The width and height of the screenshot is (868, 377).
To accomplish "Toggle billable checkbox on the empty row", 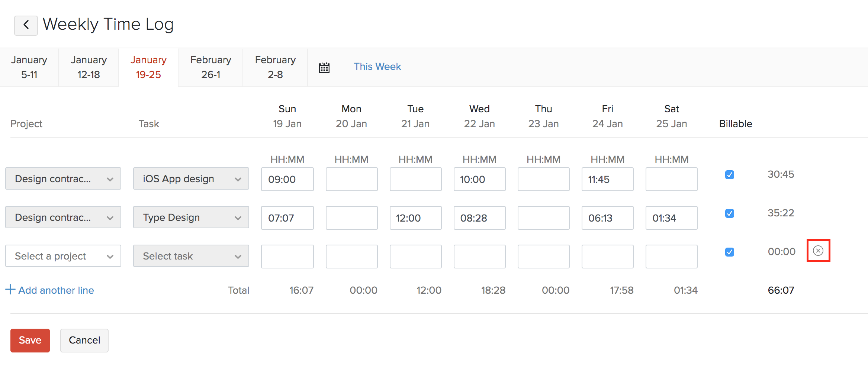I will [x=729, y=252].
